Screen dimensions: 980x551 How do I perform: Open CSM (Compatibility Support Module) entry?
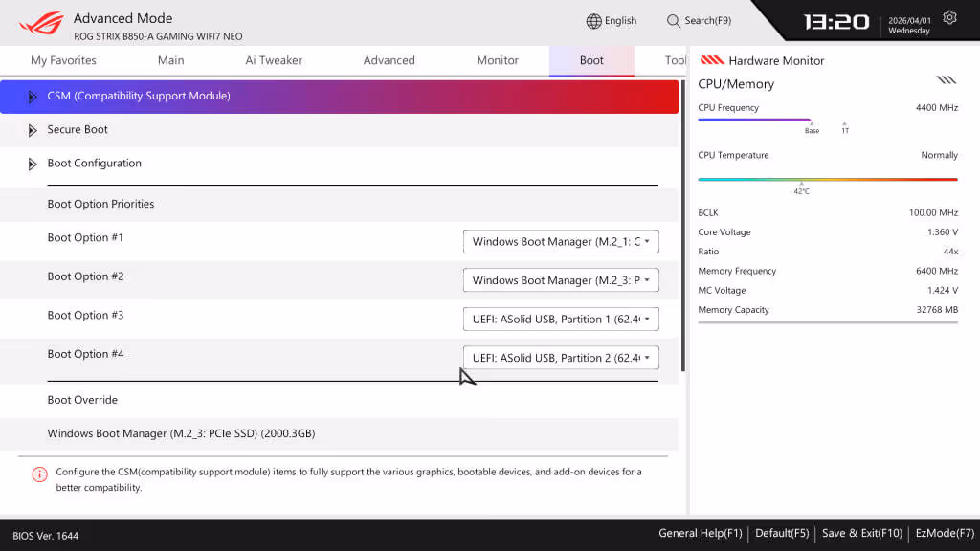[340, 97]
